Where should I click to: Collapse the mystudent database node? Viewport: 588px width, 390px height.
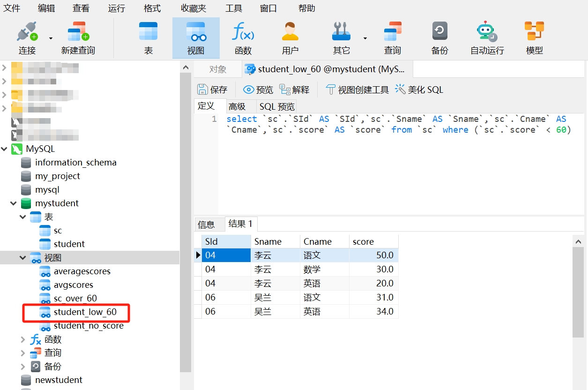[x=13, y=203]
